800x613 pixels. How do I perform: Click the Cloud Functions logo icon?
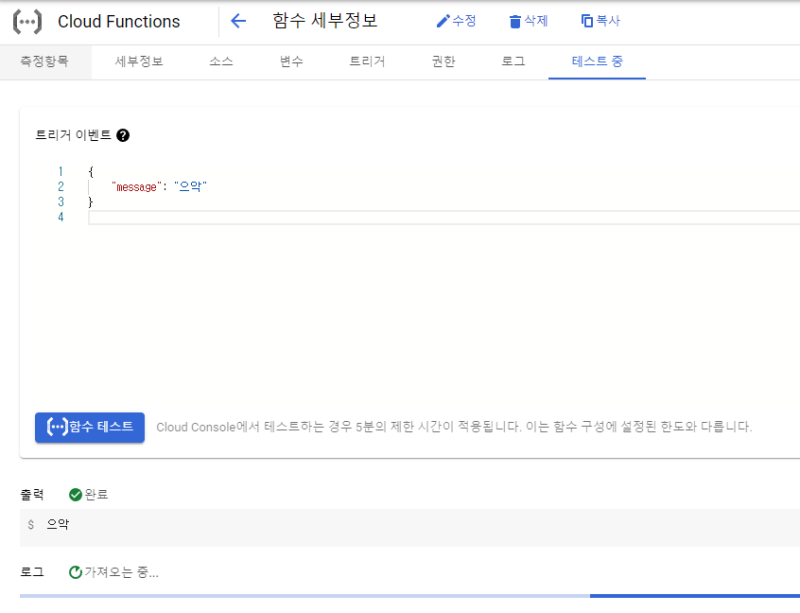pyautogui.click(x=27, y=21)
